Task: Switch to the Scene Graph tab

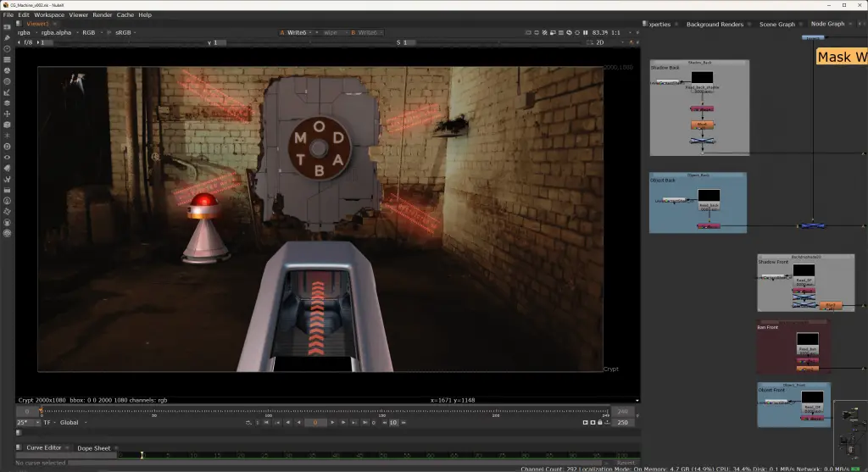Action: point(776,25)
